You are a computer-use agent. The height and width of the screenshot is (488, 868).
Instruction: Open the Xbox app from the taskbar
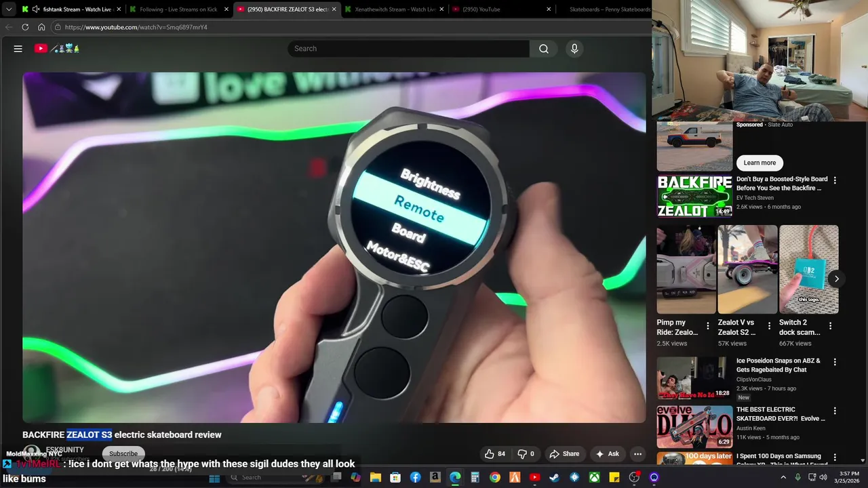point(595,478)
